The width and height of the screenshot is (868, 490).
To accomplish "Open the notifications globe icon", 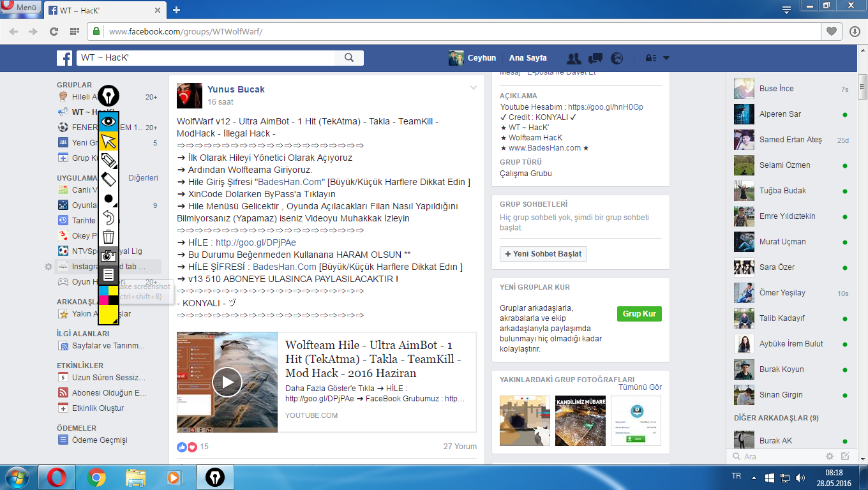I will [x=617, y=58].
